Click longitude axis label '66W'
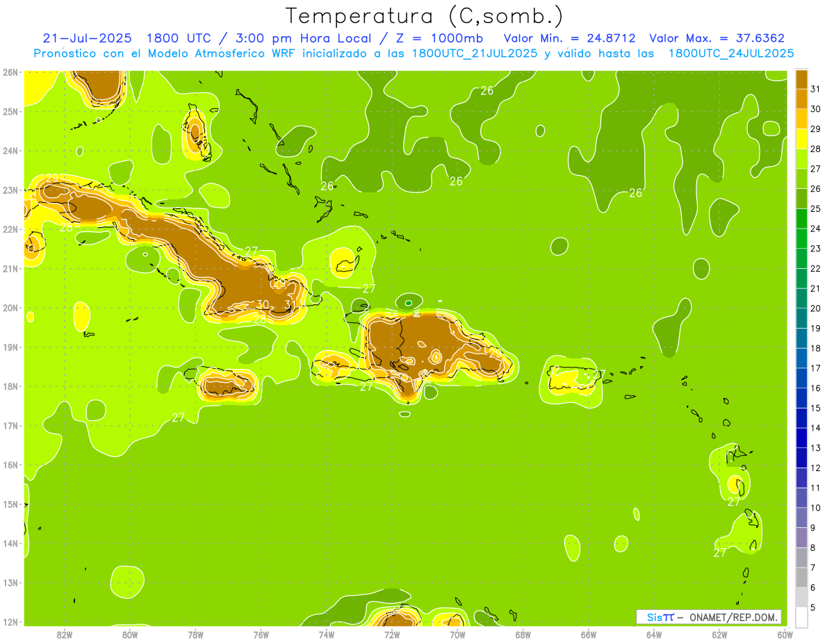Screen dimensions: 834x644 (x=588, y=635)
